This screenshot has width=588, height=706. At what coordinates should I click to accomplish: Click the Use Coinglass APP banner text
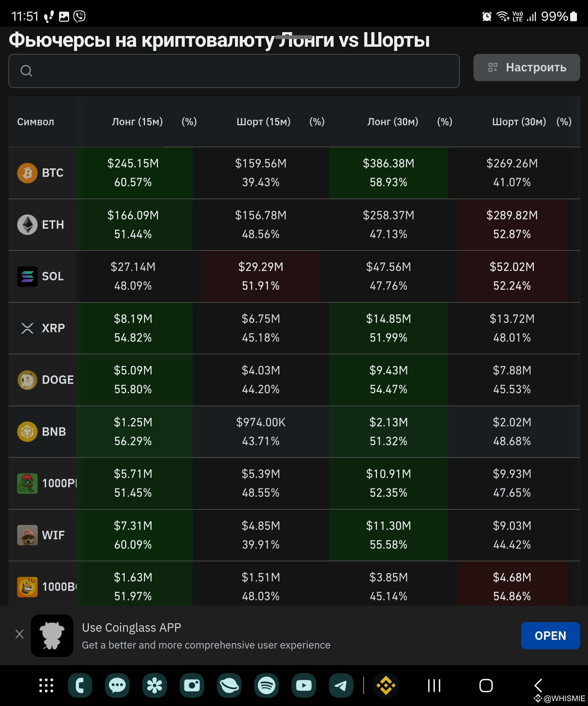pos(132,627)
